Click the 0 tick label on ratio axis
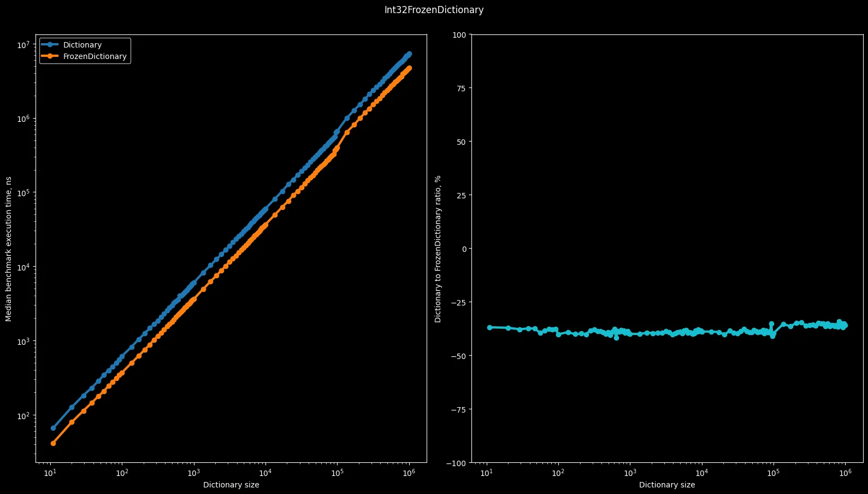This screenshot has width=868, height=494. click(464, 249)
